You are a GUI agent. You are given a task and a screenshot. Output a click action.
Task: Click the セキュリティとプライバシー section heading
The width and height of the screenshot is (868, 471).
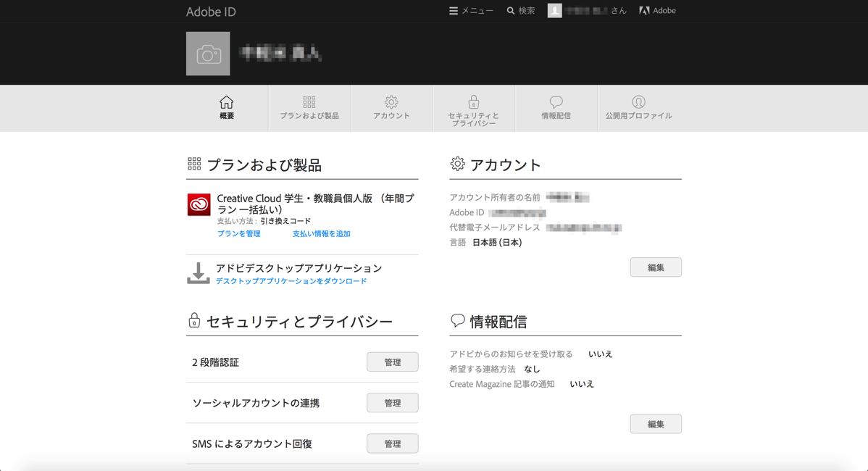pos(299,322)
